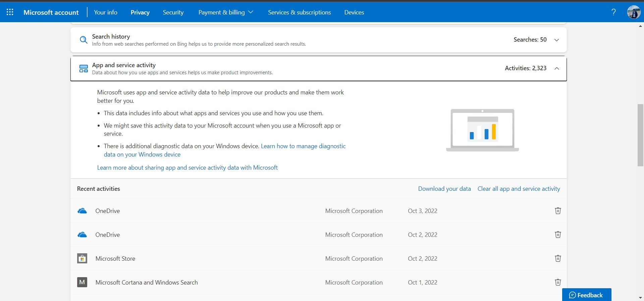The width and height of the screenshot is (644, 301).
Task: Click Microsoft Cortana and Windows Search name
Action: tap(147, 283)
